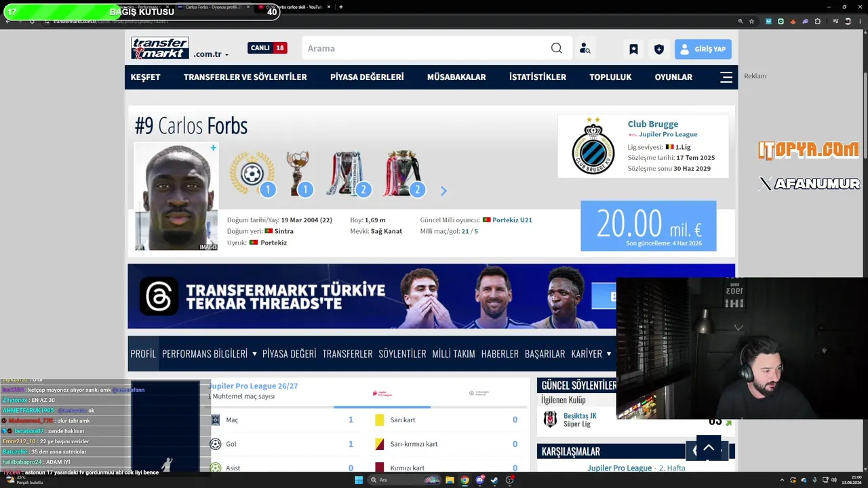Open the İstatistikler menu
The image size is (868, 488).
538,77
